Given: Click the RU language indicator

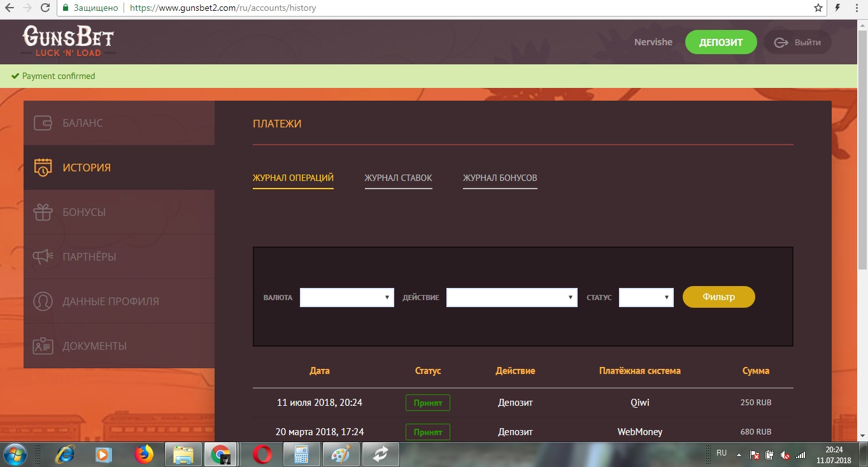Looking at the screenshot, I should pyautogui.click(x=722, y=453).
